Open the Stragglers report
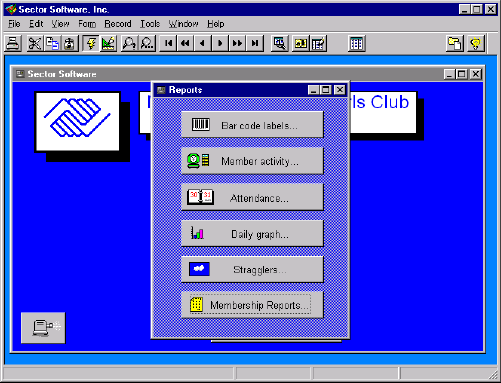501x383 pixels. 252,269
